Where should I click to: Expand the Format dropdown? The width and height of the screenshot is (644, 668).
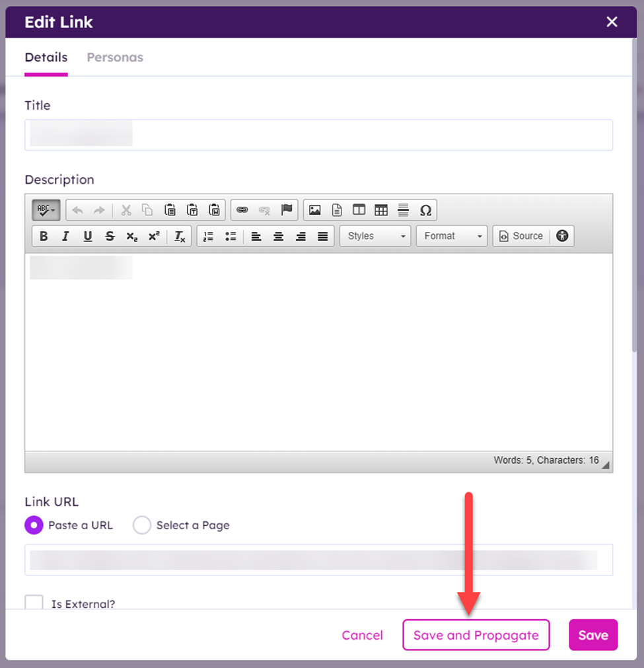(452, 236)
